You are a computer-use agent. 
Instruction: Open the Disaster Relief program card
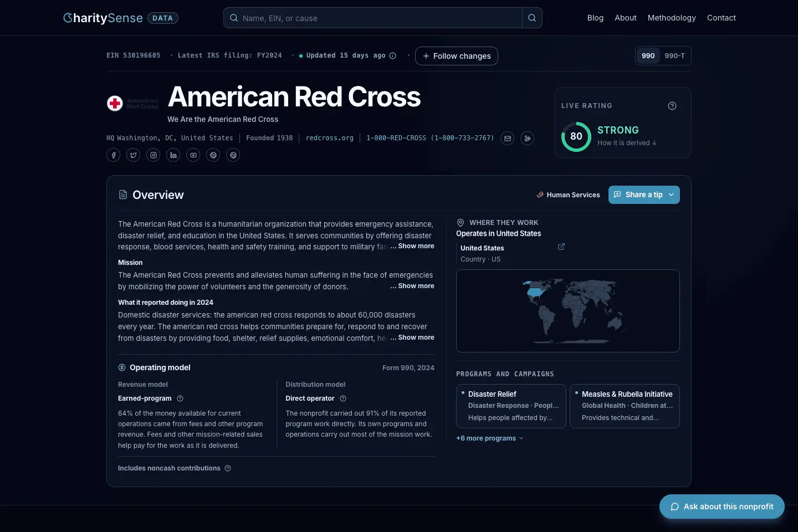(x=511, y=406)
